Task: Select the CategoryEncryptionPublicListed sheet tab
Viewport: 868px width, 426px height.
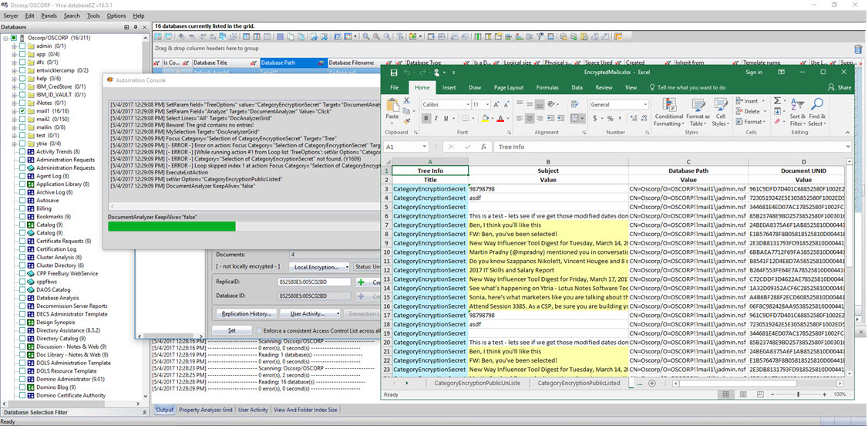Action: tap(579, 384)
